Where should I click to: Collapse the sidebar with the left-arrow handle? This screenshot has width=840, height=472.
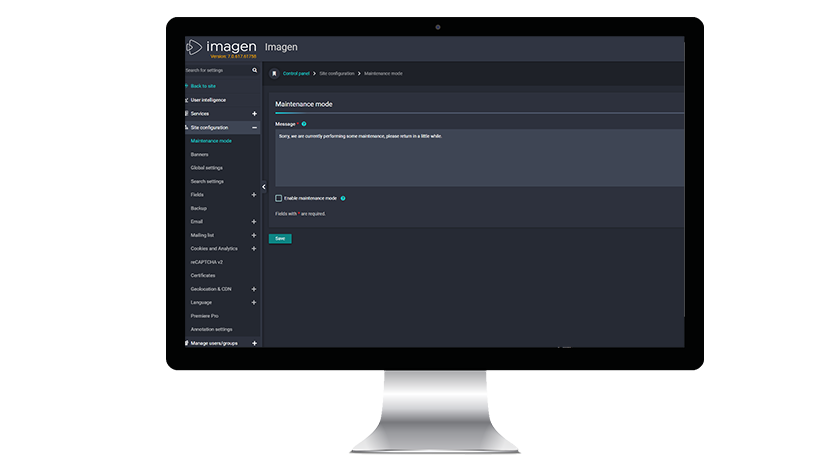click(x=264, y=187)
